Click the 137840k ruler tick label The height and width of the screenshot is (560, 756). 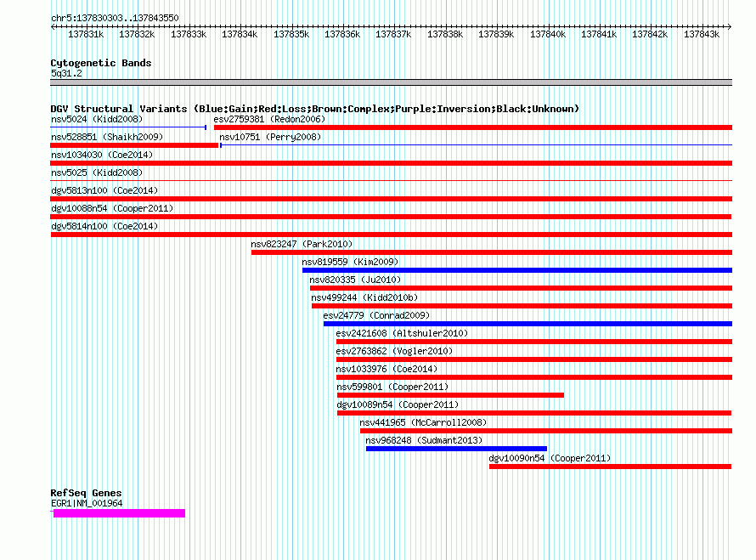tap(548, 34)
